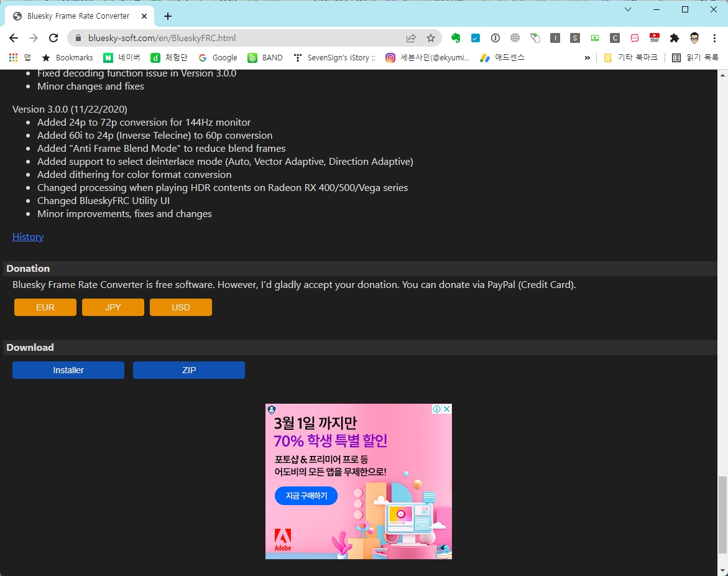Open the gray 'I' extension

tap(555, 38)
